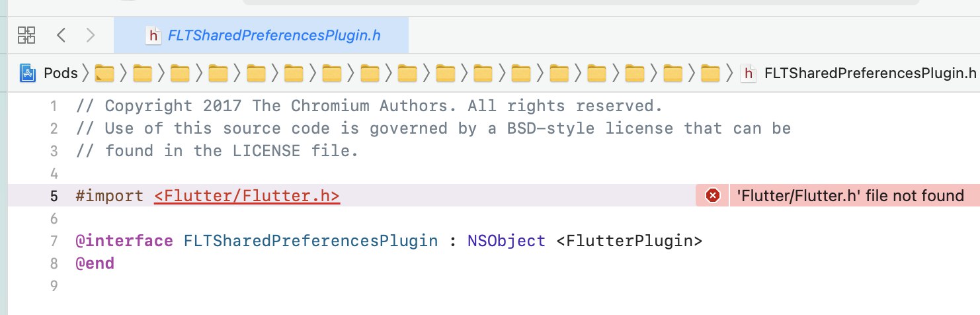The image size is (980, 315).
Task: Click the header file icon in the breadcrumb
Action: tap(749, 73)
